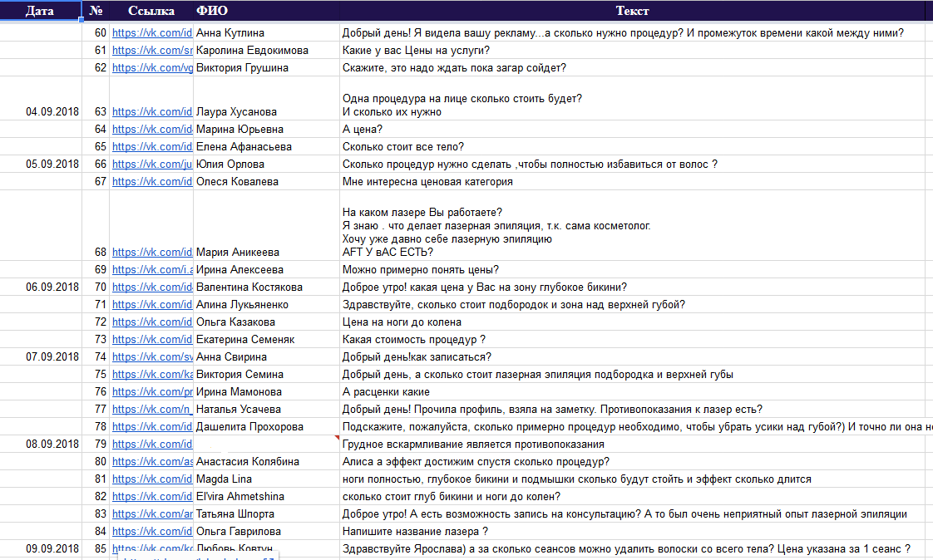The image size is (933, 560).
Task: Select the name cell Татьяна Шпорта
Action: point(266,513)
